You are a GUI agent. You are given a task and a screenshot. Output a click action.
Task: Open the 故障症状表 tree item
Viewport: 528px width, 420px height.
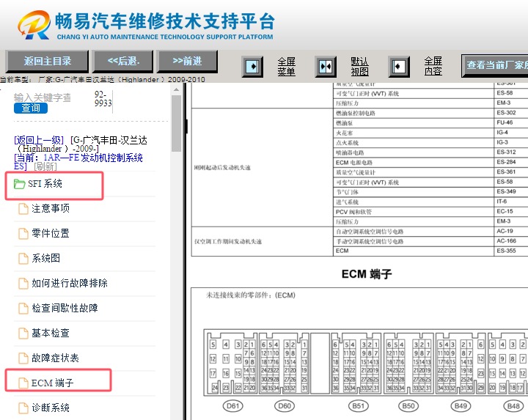click(55, 358)
